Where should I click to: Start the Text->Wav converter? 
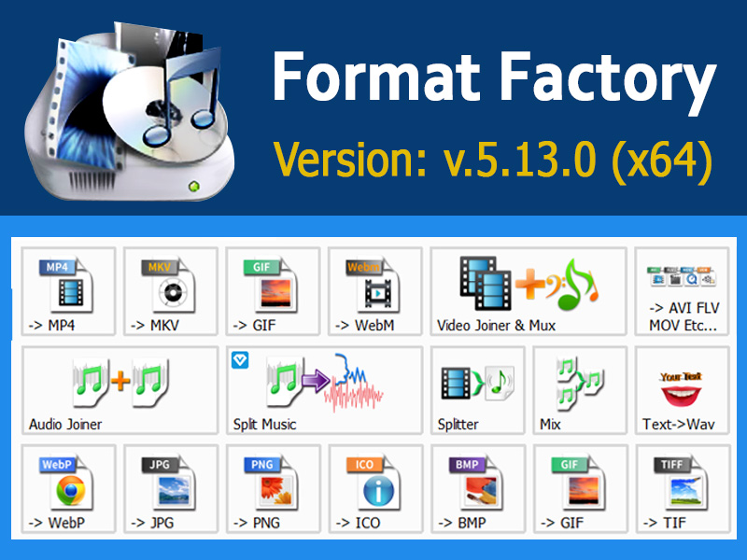[x=684, y=390]
